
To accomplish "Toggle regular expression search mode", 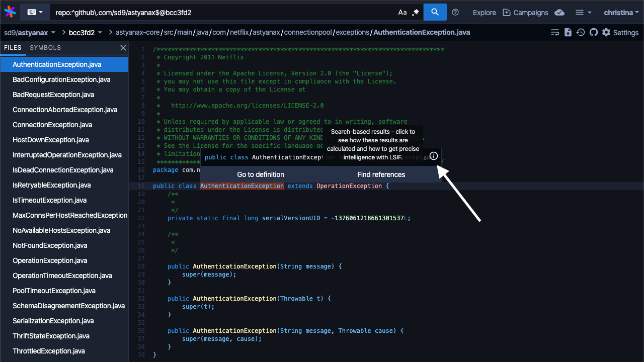I will [x=416, y=12].
